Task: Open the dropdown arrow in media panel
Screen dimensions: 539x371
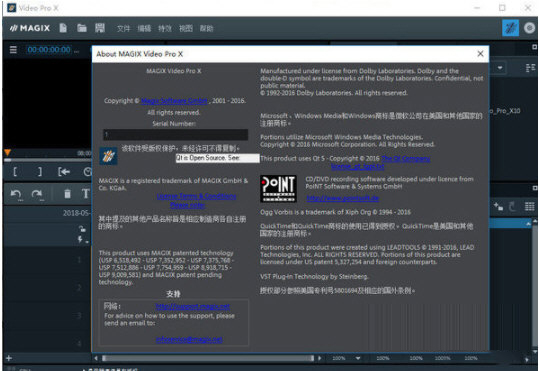Action: click(x=500, y=68)
